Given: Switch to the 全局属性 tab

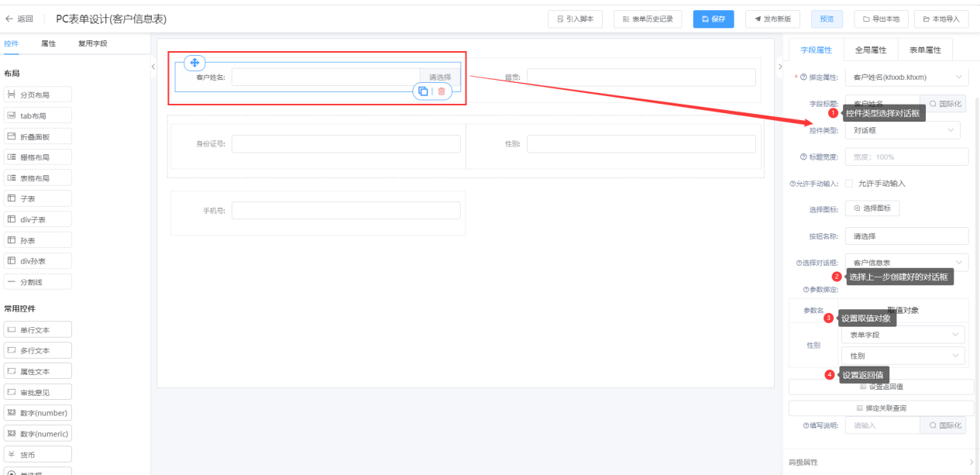Looking at the screenshot, I should tap(870, 50).
